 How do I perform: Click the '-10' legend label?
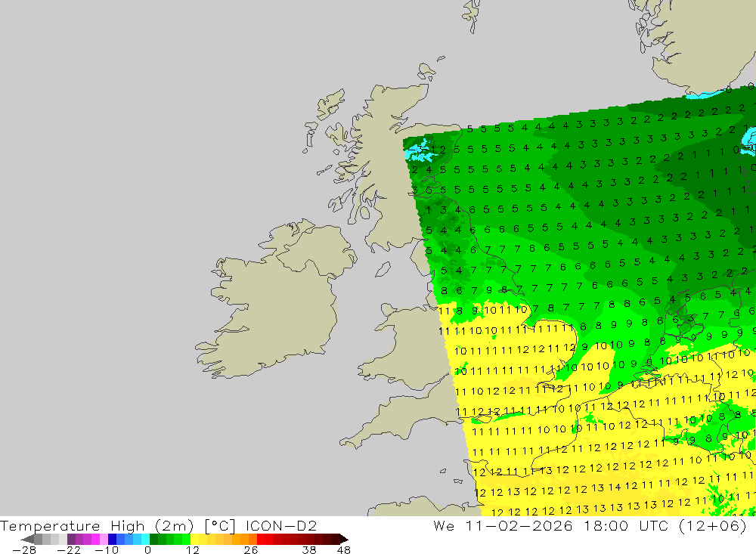pos(107,549)
